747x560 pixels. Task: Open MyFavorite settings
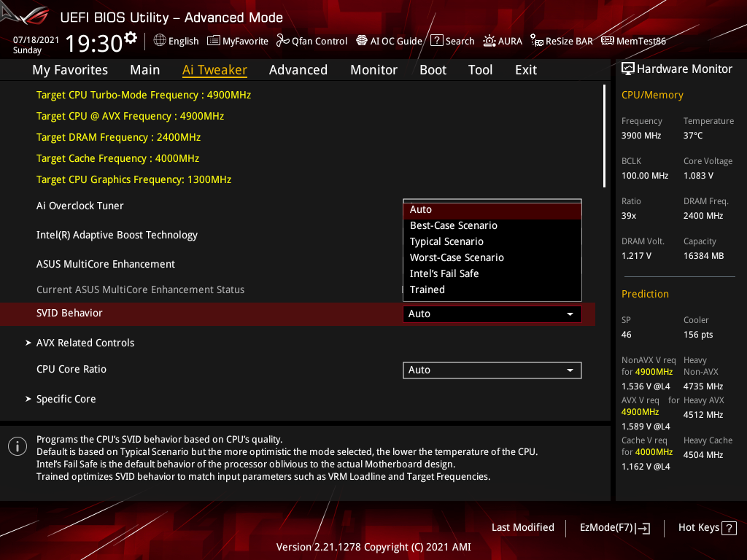click(237, 41)
